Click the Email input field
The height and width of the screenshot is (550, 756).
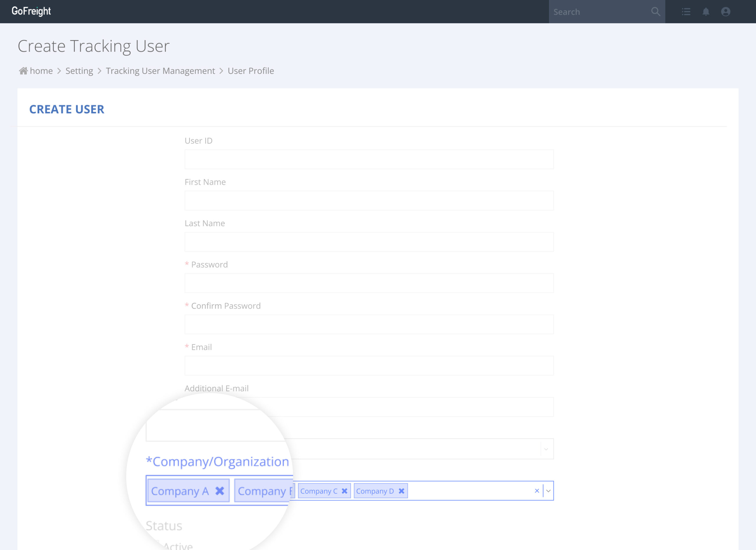pyautogui.click(x=369, y=365)
